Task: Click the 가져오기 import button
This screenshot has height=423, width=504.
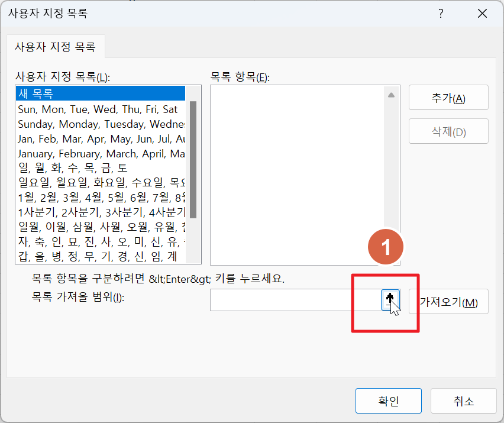Action: pos(448,301)
